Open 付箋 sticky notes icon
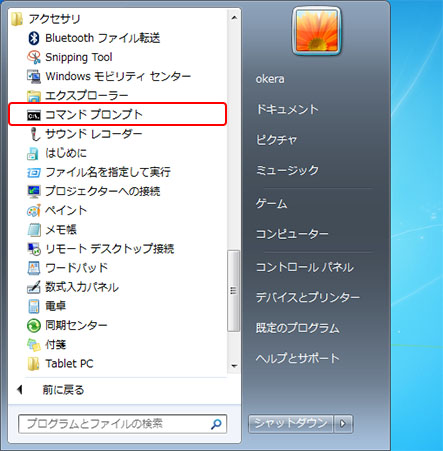 [x=34, y=344]
